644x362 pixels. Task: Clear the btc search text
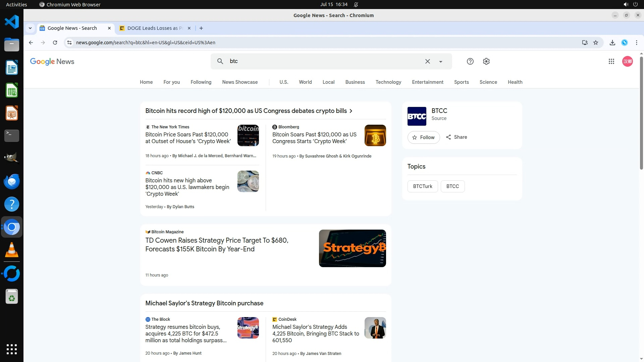427,61
